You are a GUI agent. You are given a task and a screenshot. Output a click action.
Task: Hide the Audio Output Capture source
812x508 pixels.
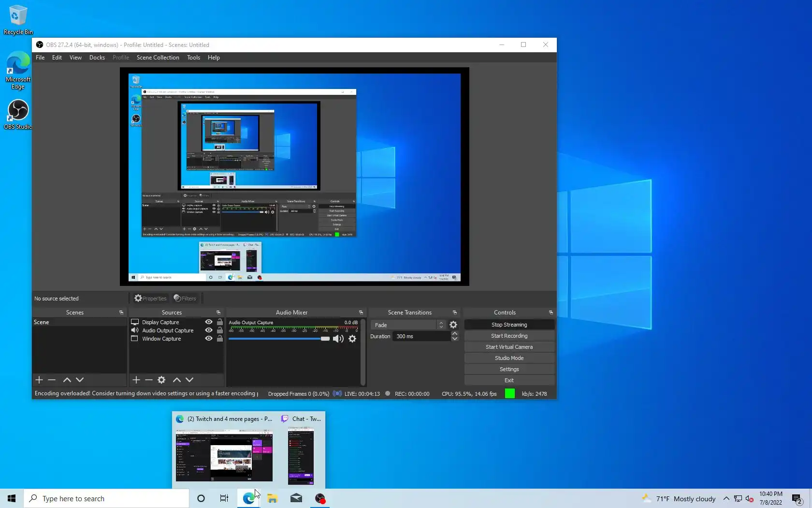[x=209, y=330]
